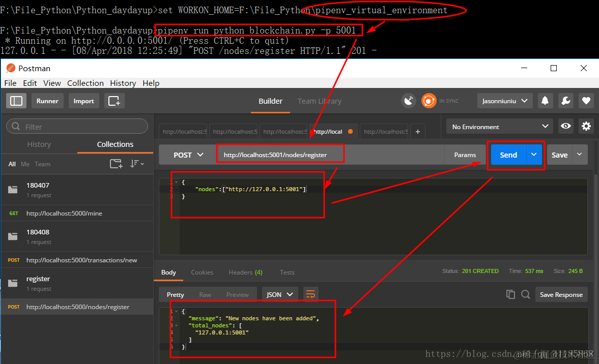Click the orange sync status icon
The width and height of the screenshot is (599, 364).
[429, 101]
